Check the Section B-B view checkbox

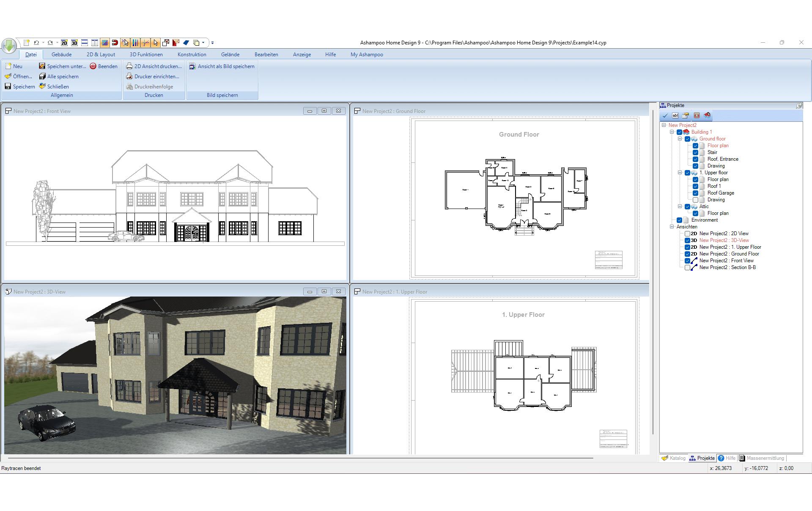687,267
